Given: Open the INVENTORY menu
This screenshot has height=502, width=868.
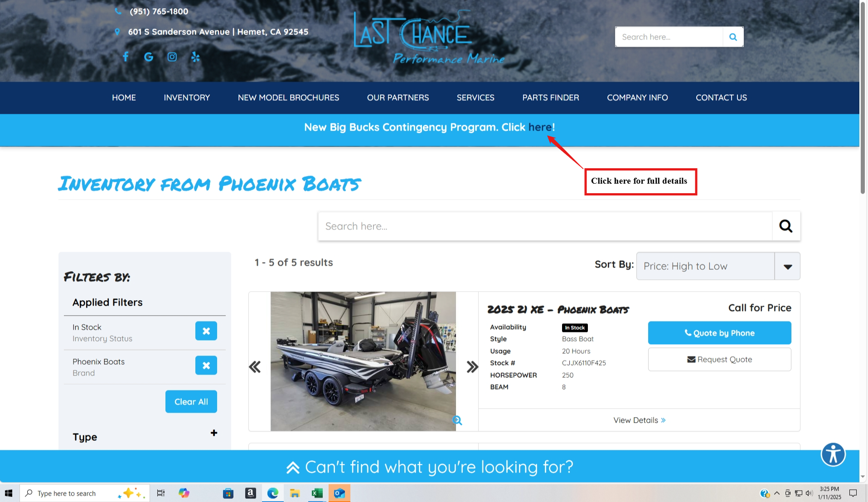Looking at the screenshot, I should pyautogui.click(x=187, y=97).
